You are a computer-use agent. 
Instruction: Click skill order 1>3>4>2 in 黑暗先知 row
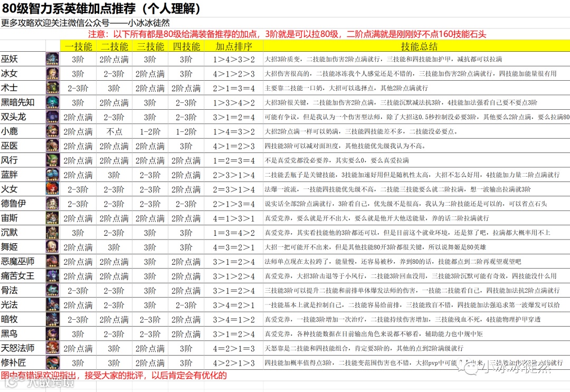pyautogui.click(x=234, y=103)
